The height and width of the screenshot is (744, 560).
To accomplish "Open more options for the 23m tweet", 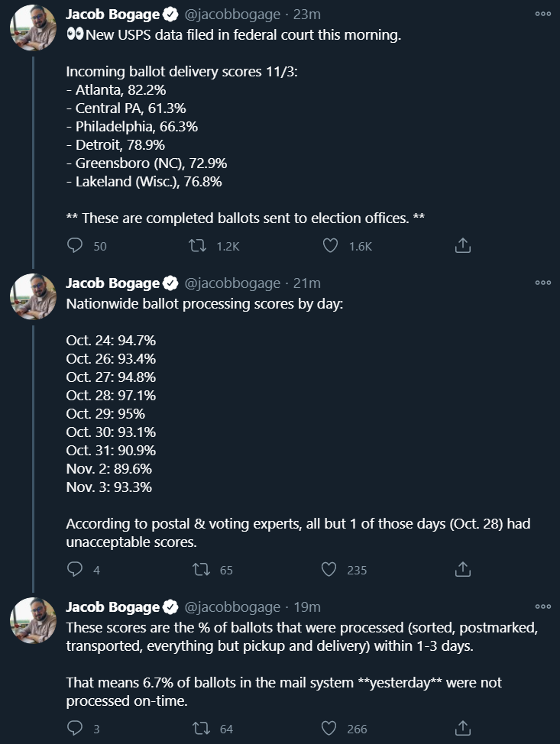I will coord(543,14).
